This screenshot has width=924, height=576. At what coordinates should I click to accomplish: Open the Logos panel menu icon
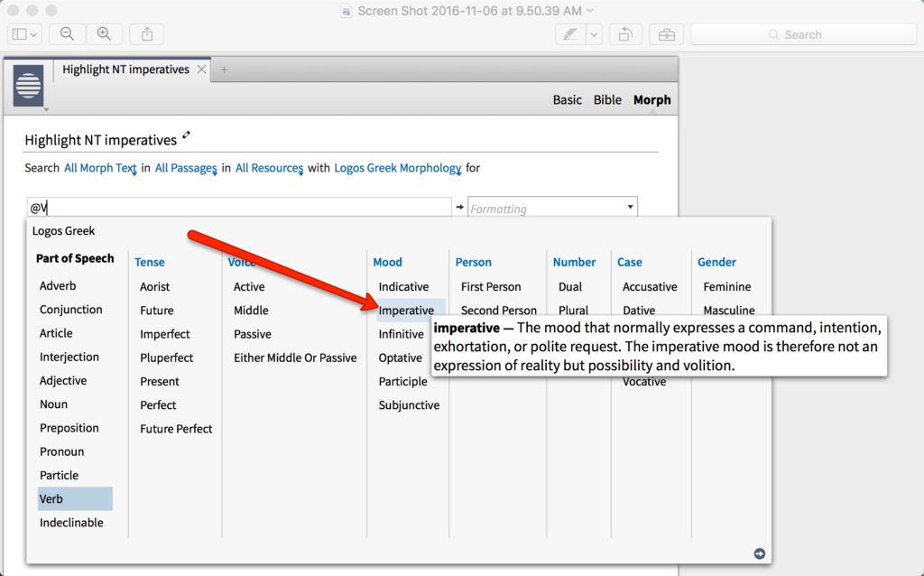point(28,86)
